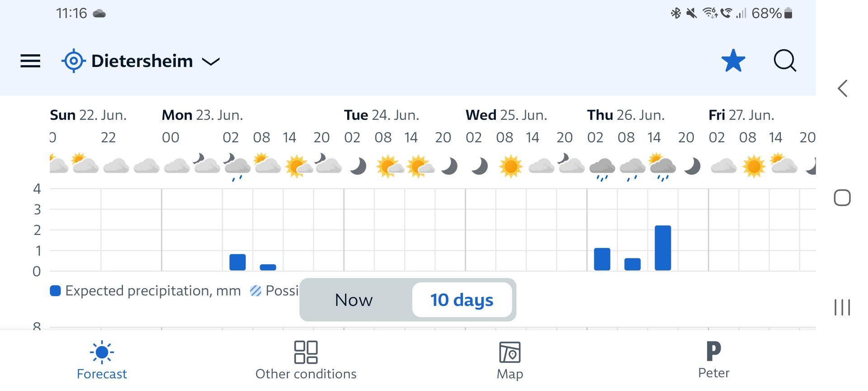Open the Map tab
This screenshot has height=391, width=868.
coord(510,360)
